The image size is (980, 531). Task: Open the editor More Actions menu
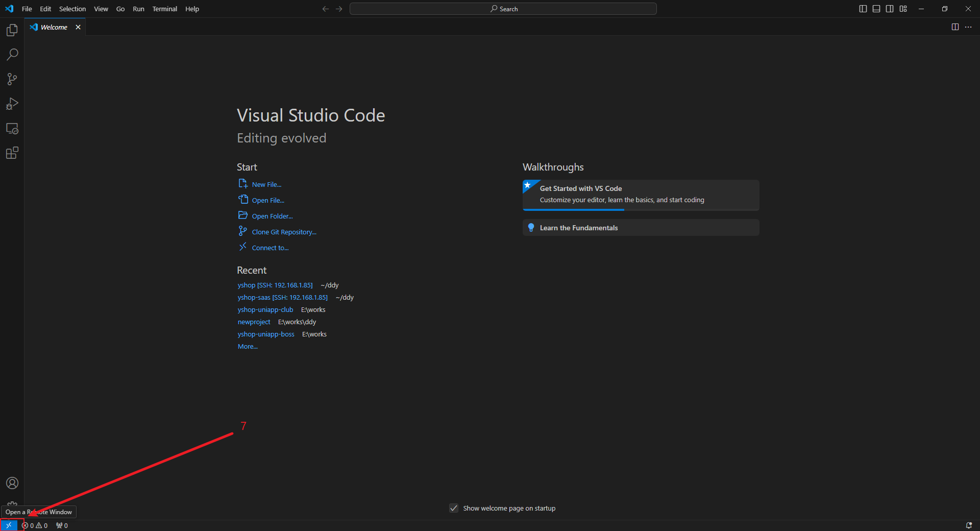(968, 27)
